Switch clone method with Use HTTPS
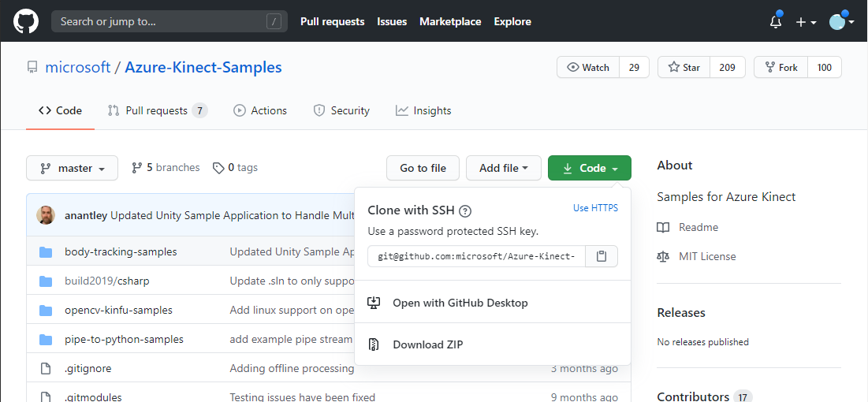 point(595,208)
